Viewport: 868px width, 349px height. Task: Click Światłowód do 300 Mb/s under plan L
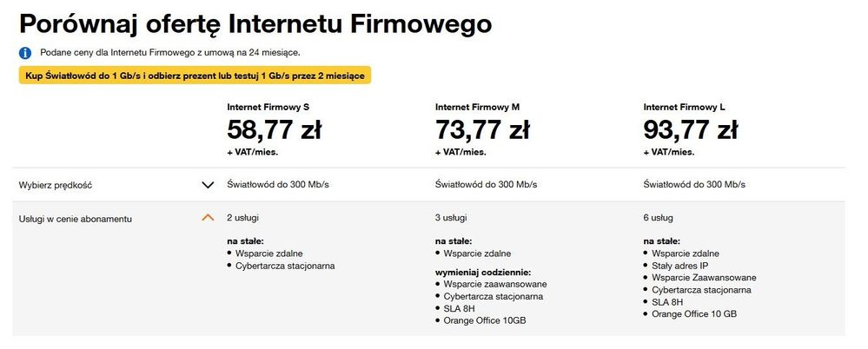(x=694, y=185)
